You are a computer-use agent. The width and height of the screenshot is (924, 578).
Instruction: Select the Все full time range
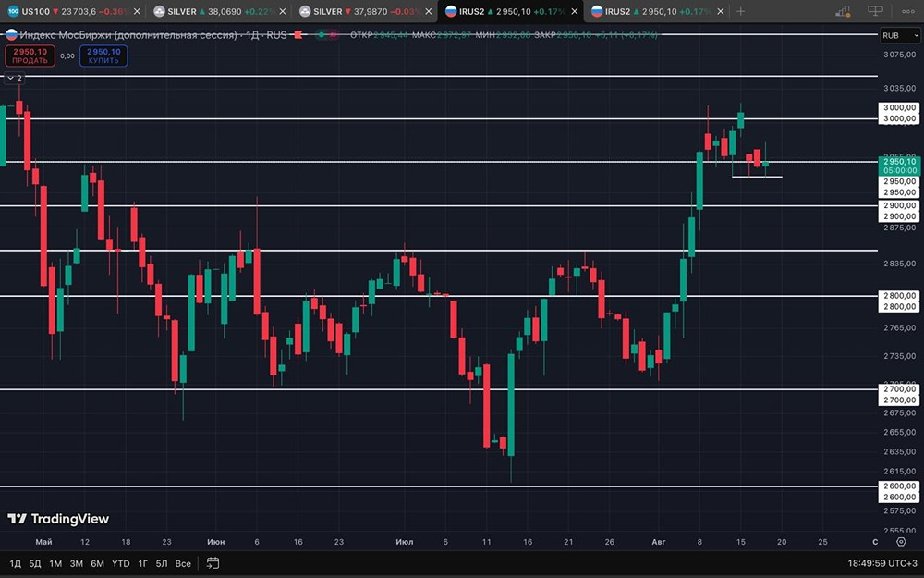(183, 563)
